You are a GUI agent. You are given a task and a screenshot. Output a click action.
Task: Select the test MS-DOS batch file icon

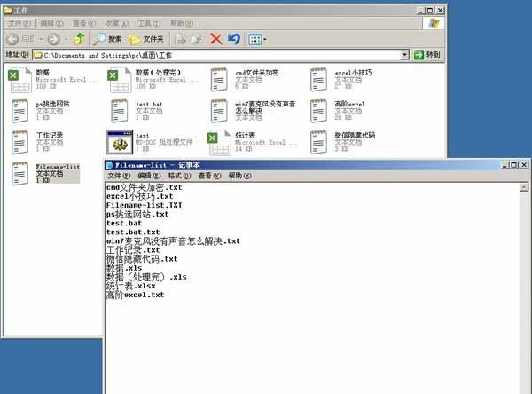coord(120,142)
